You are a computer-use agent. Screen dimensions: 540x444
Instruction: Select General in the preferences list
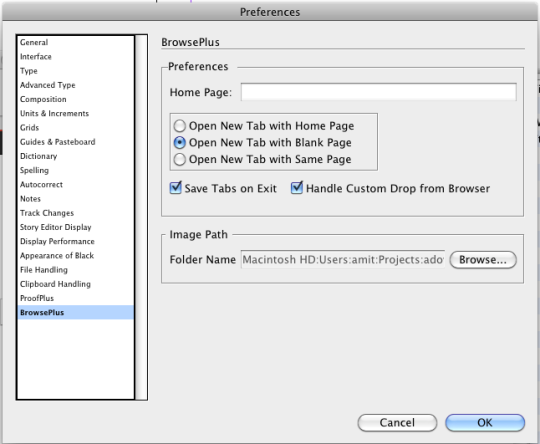click(x=75, y=42)
